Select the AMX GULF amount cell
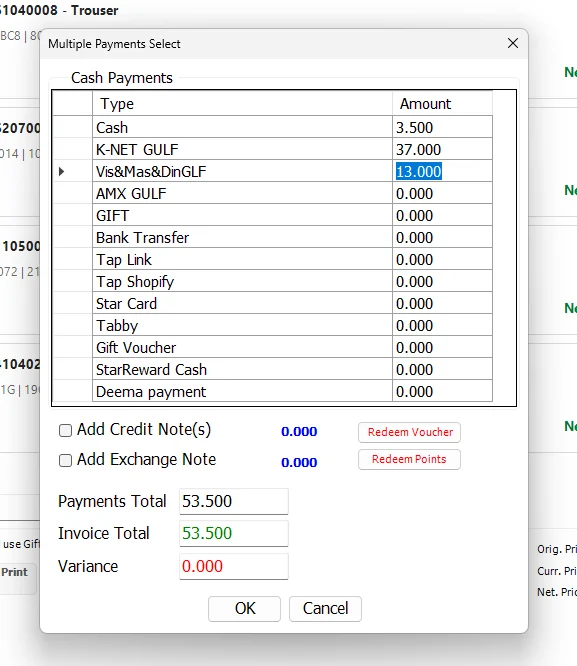Screen dimensions: 577x666 (x=442, y=193)
